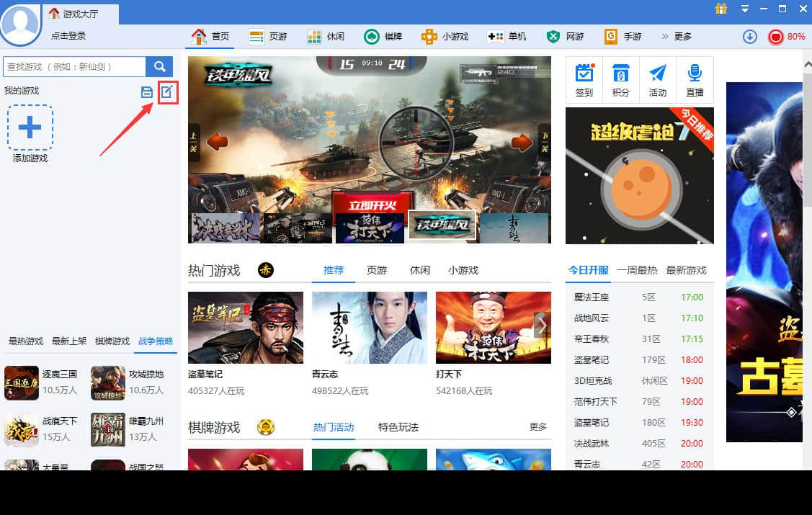
Task: Click the right orange banner arrow
Action: click(522, 142)
